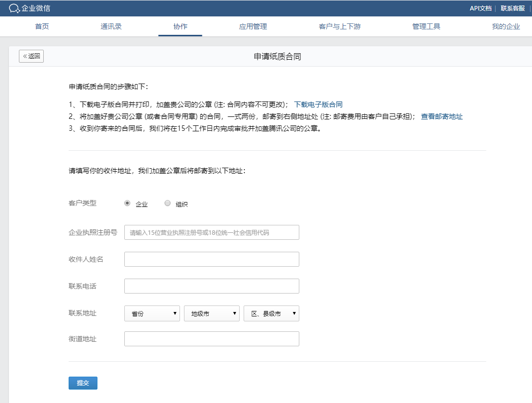
Task: Click the 返回 back button
Action: 31,56
